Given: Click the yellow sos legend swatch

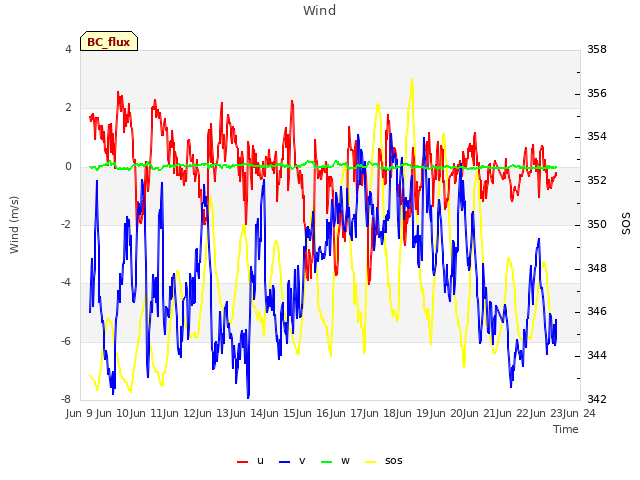Looking at the screenshot, I should (x=371, y=462).
